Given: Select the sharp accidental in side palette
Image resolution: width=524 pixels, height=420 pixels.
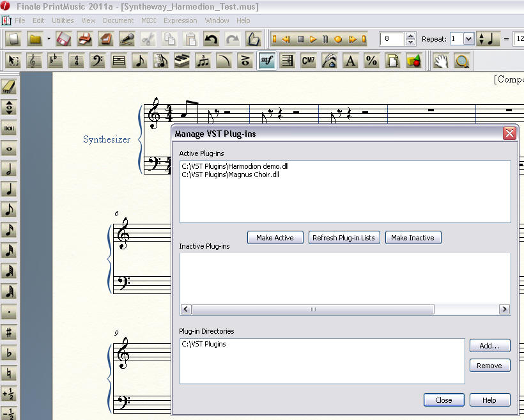Looking at the screenshot, I should 9,332.
